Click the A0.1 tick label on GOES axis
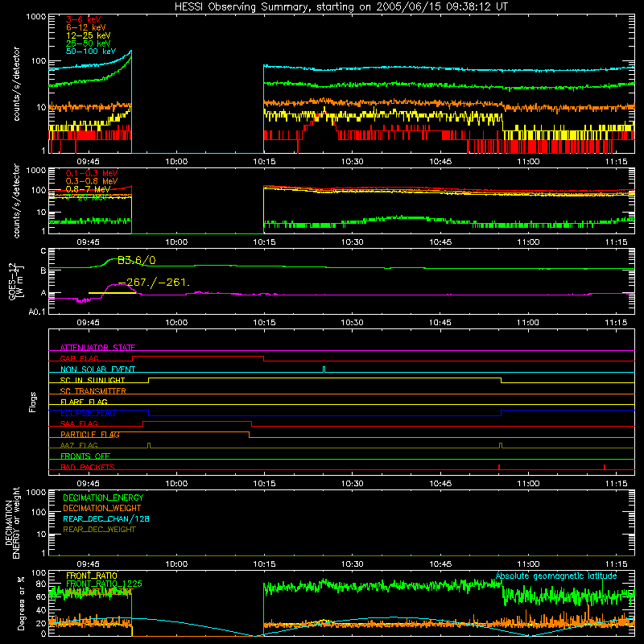644x644 pixels. [36, 312]
